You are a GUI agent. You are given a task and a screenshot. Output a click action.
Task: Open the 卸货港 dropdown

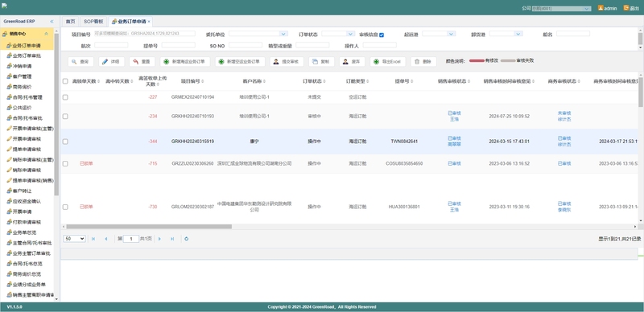(518, 34)
